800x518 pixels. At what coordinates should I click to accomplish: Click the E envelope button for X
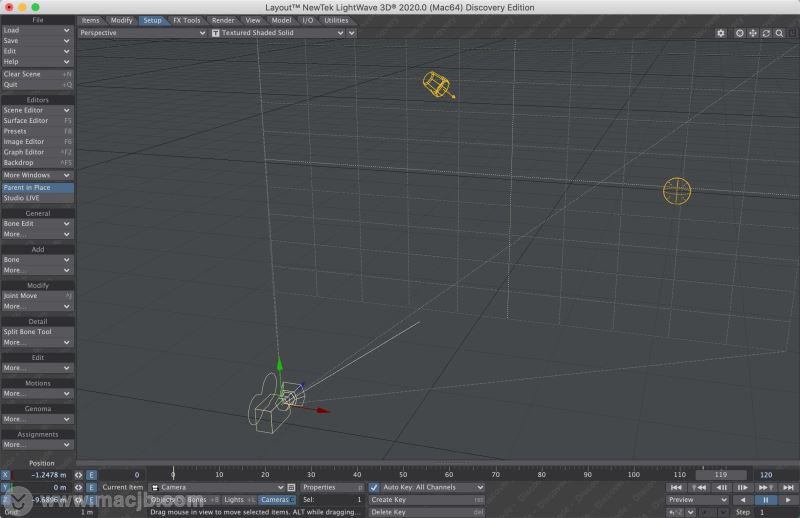click(91, 475)
